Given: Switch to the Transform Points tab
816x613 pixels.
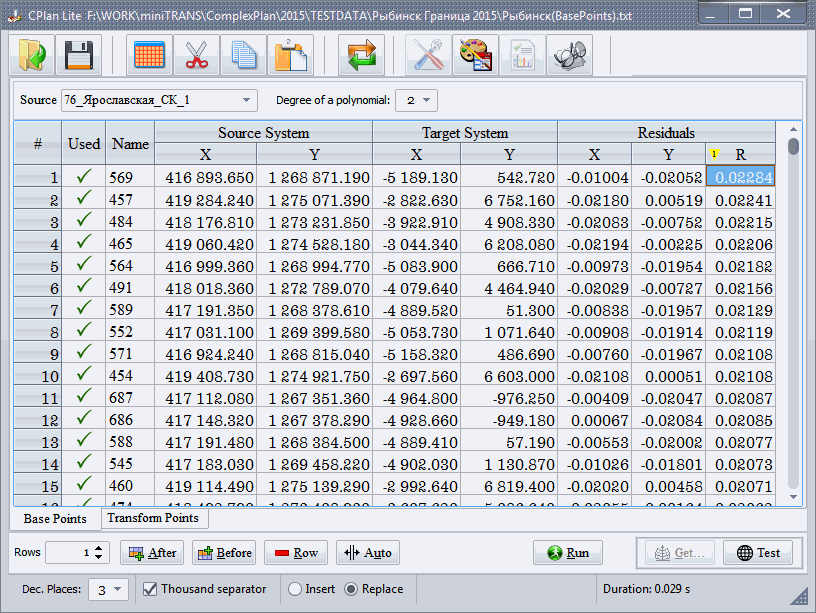Looking at the screenshot, I should point(154,519).
